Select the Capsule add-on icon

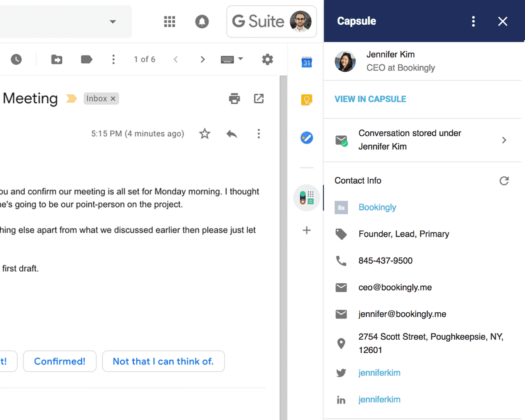pos(306,198)
